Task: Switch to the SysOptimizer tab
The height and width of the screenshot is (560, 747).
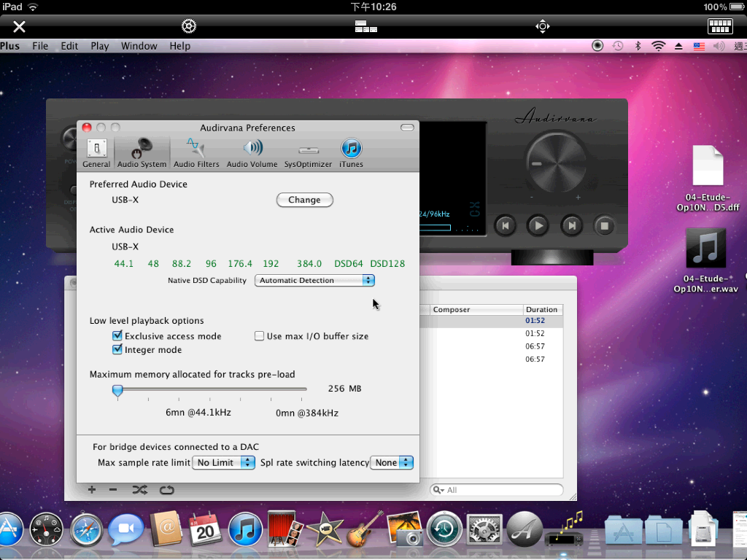Action: click(x=309, y=157)
